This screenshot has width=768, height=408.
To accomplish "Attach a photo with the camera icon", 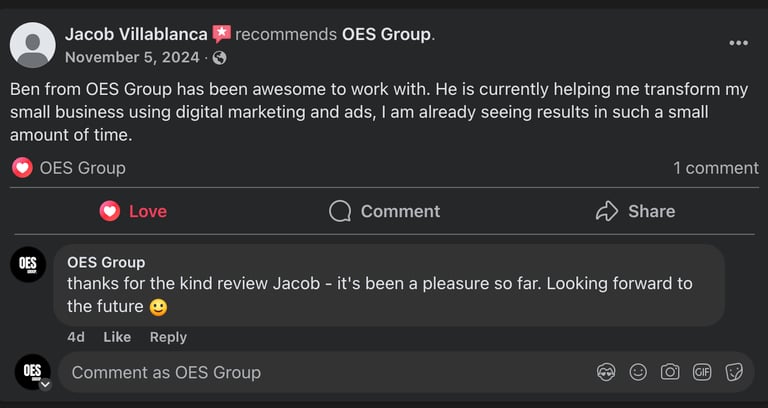I will 670,372.
